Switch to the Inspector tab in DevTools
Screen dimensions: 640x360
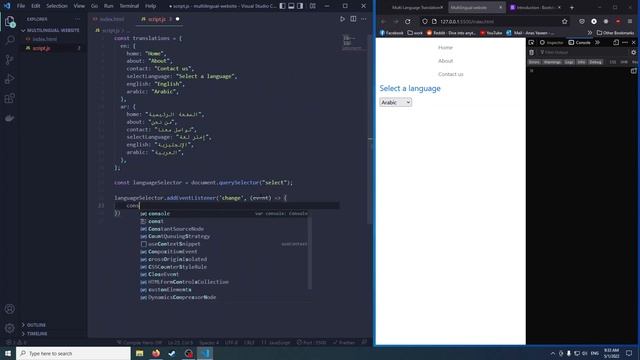tap(552, 42)
